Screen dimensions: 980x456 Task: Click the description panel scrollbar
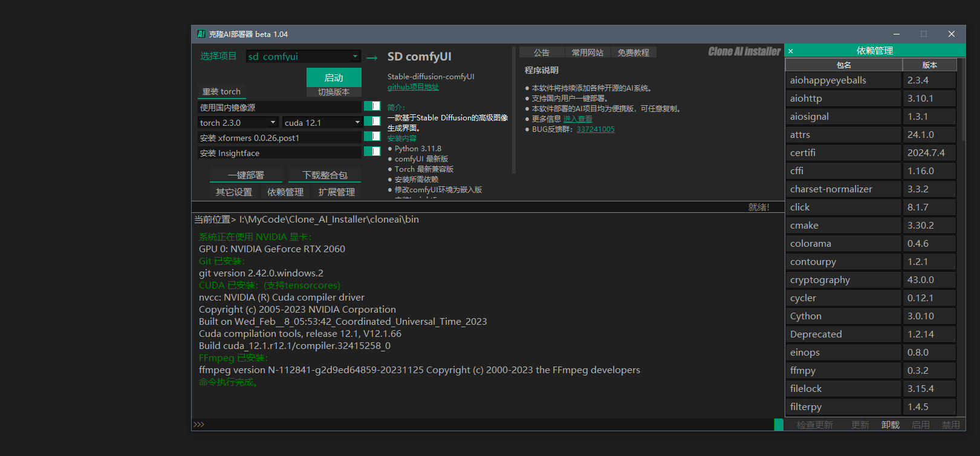514,110
